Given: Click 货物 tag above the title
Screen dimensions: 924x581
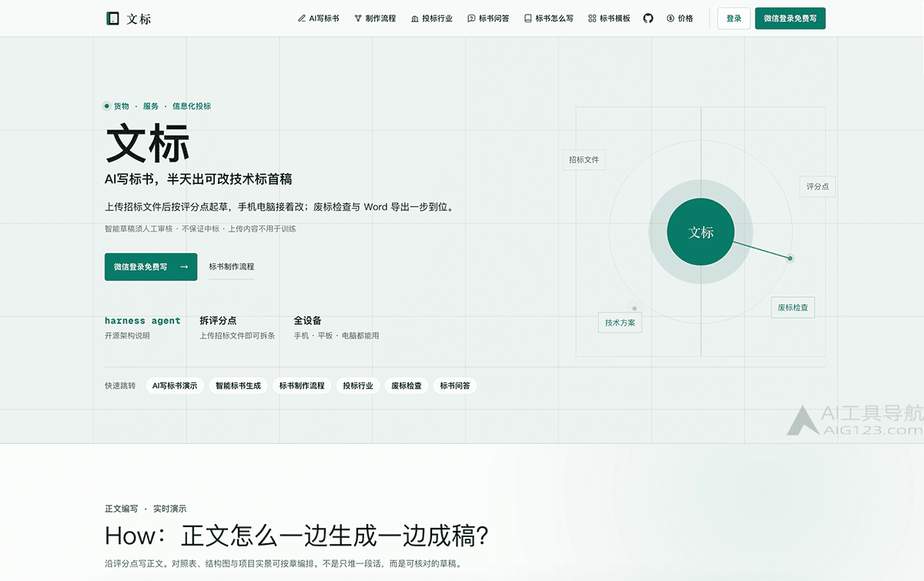Looking at the screenshot, I should pos(122,106).
